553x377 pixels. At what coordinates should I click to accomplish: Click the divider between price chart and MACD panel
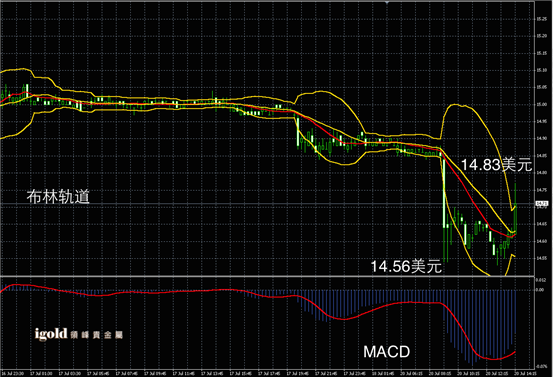pos(267,276)
